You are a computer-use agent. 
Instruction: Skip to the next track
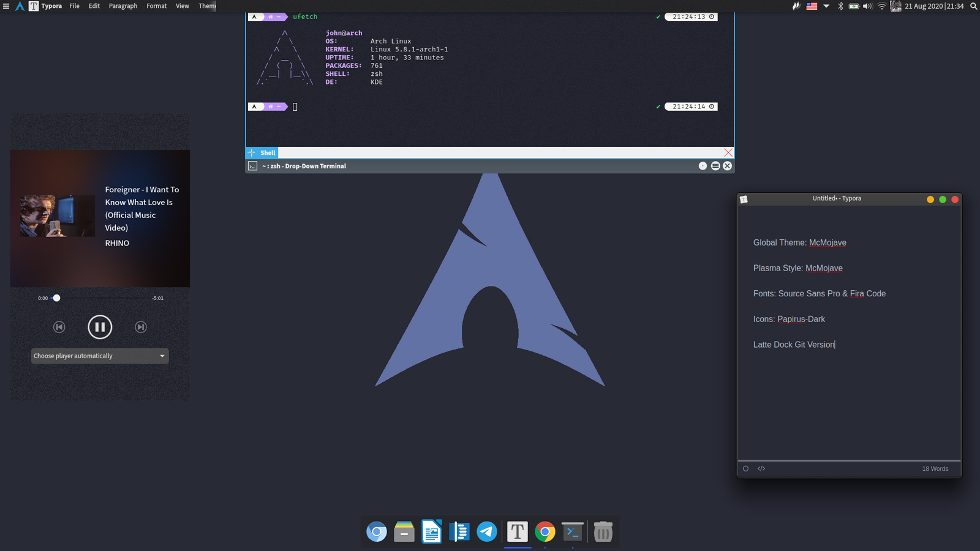(141, 327)
